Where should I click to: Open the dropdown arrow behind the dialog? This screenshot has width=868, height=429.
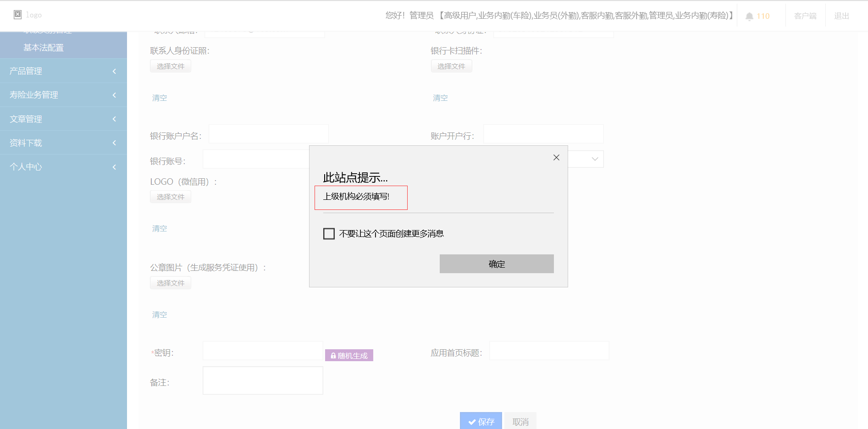pyautogui.click(x=595, y=159)
